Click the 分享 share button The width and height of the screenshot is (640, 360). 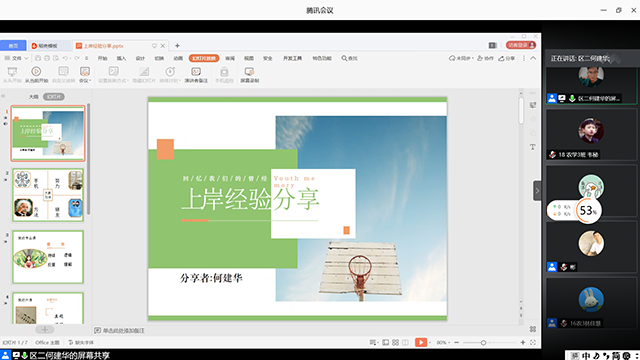(x=507, y=58)
